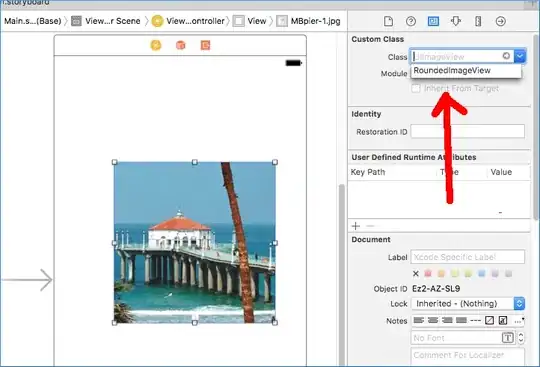The image size is (540, 367).
Task: Select MBpier-1.jpg breadcrumb item
Action: (x=309, y=21)
